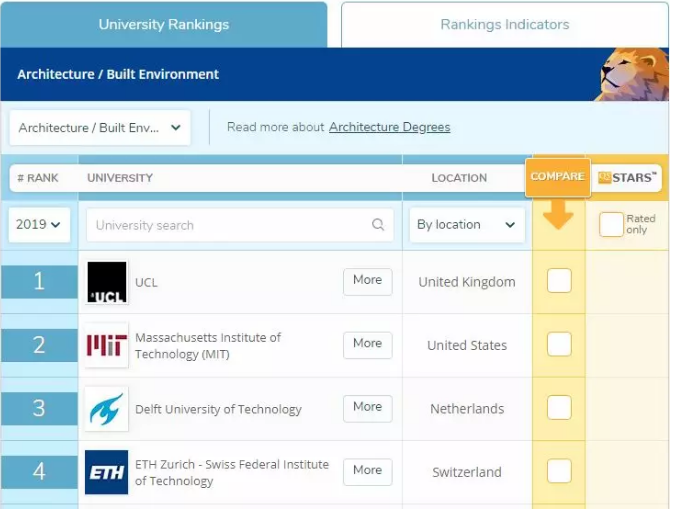Click More button for Delft University
The width and height of the screenshot is (673, 512).
[x=369, y=410]
